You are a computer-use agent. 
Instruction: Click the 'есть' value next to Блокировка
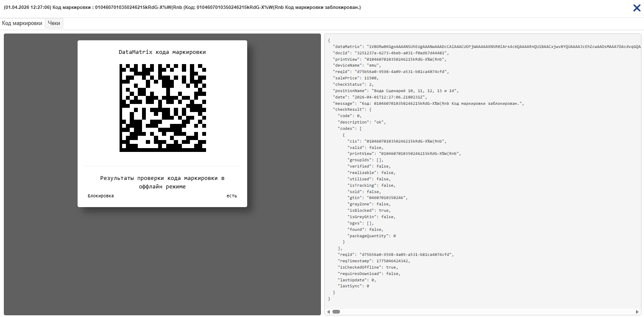click(231, 196)
